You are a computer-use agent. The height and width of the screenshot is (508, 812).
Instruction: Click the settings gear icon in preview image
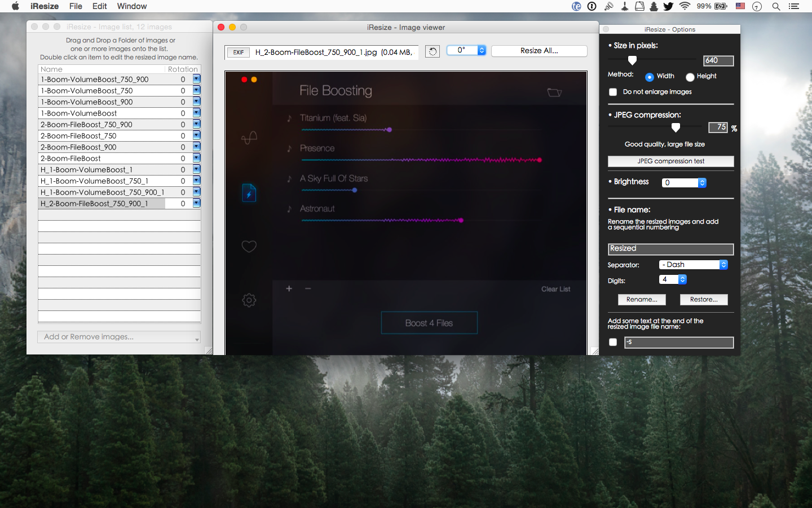pyautogui.click(x=249, y=300)
